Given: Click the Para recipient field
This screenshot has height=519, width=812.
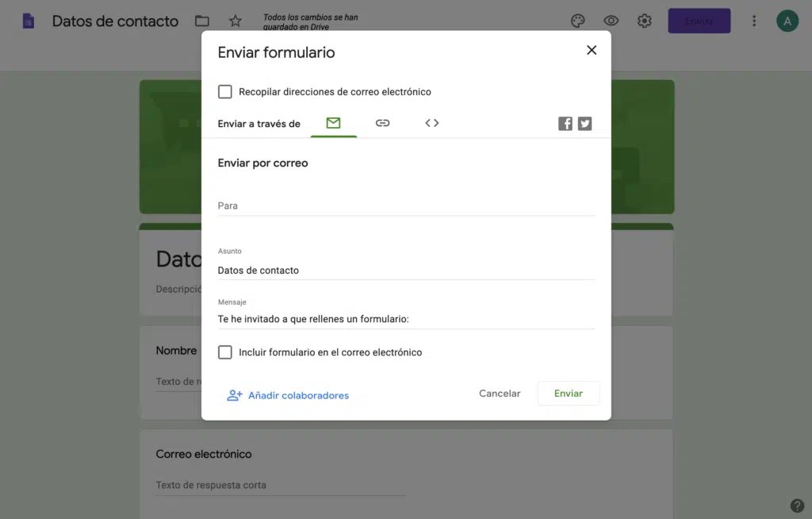Looking at the screenshot, I should pyautogui.click(x=406, y=206).
